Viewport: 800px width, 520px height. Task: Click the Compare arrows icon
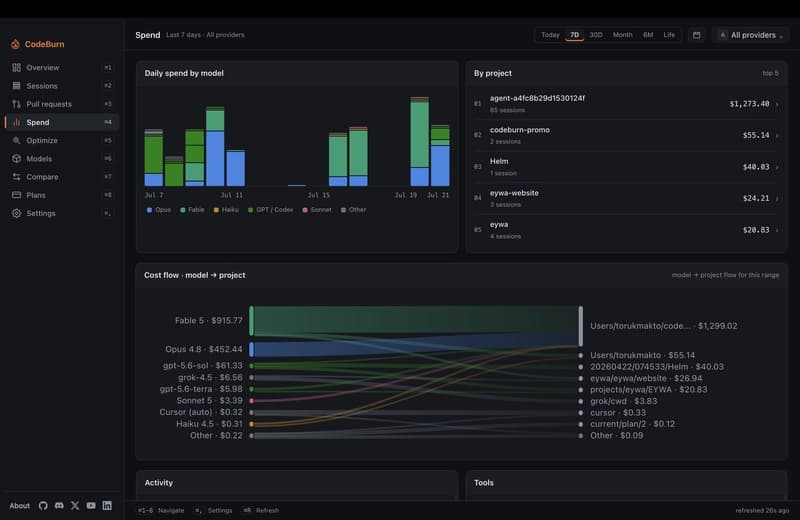(16, 177)
